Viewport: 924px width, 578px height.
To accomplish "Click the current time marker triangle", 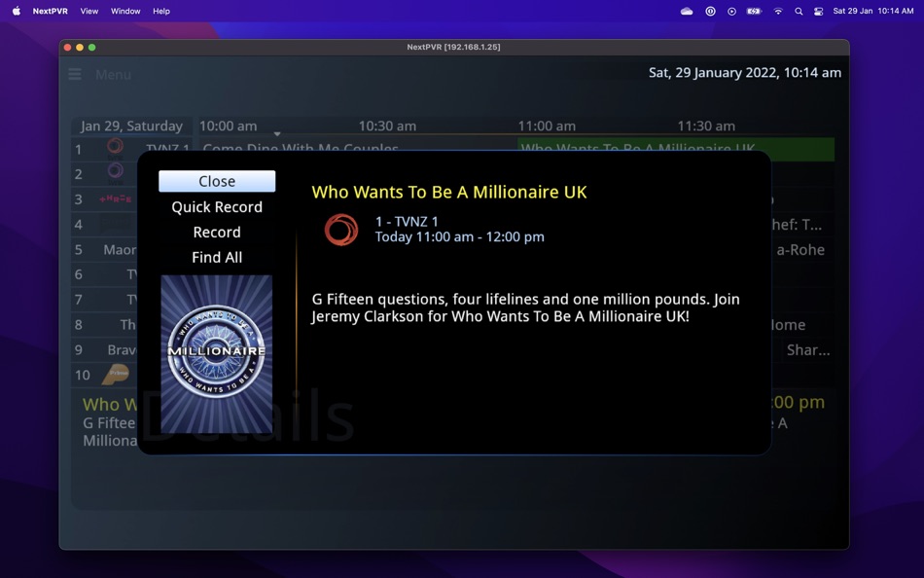I will pyautogui.click(x=277, y=134).
